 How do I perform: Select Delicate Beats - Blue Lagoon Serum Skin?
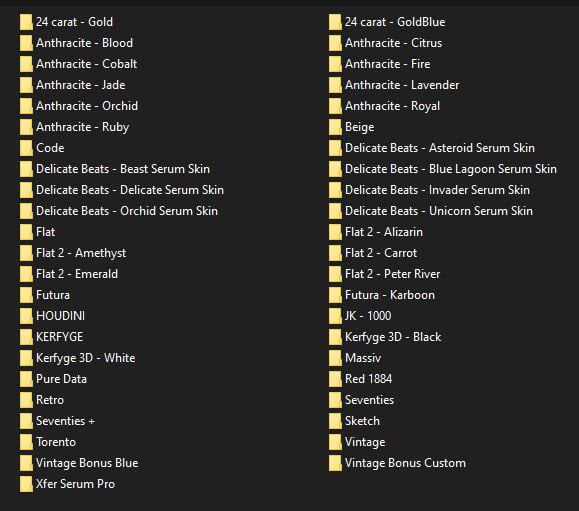pyautogui.click(x=450, y=169)
